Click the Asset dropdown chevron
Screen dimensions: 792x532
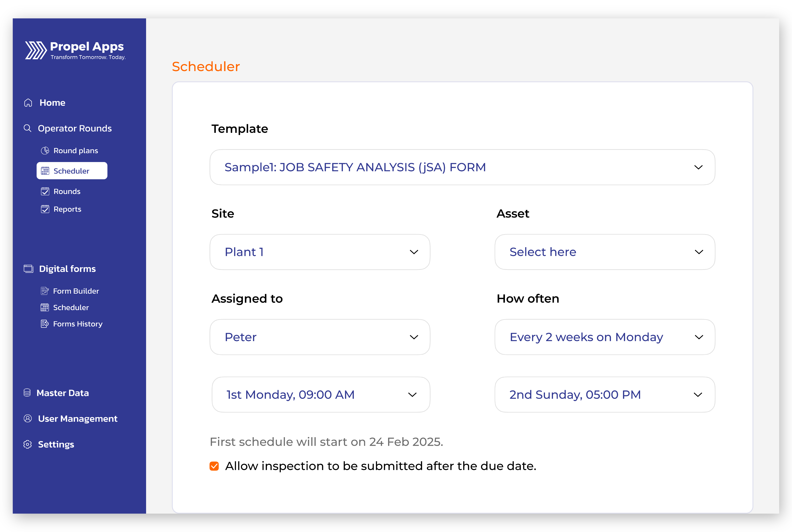coord(699,252)
